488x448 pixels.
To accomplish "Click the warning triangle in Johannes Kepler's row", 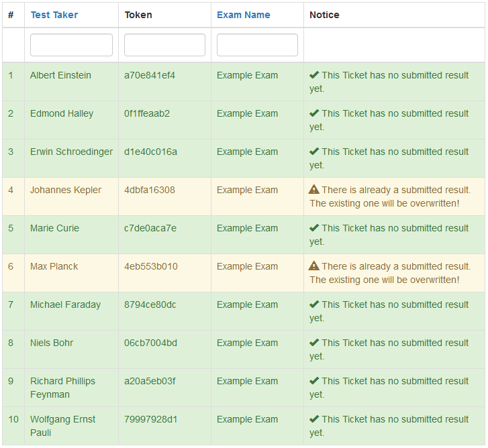I will click(x=313, y=189).
